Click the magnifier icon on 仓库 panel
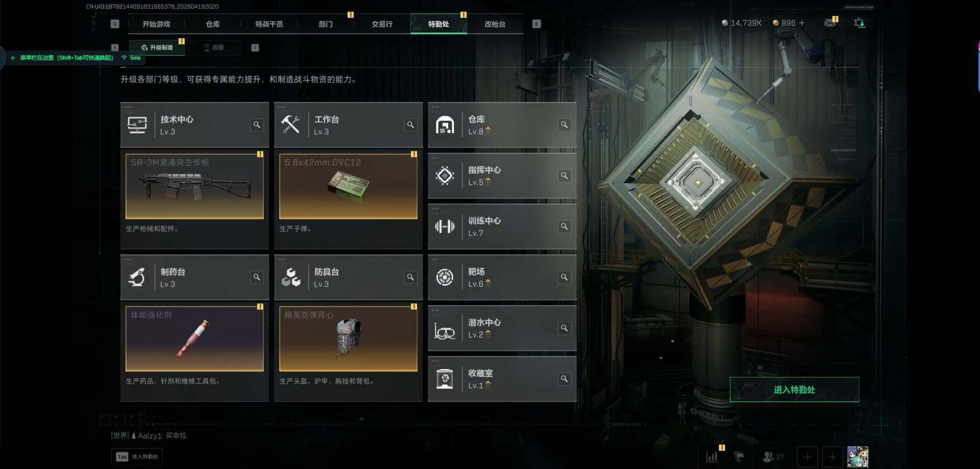 click(564, 125)
